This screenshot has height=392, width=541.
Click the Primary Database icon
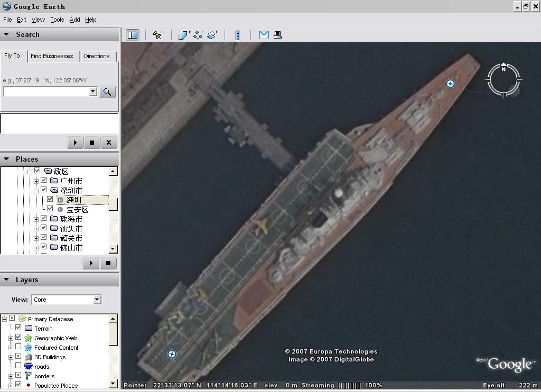[x=22, y=319]
